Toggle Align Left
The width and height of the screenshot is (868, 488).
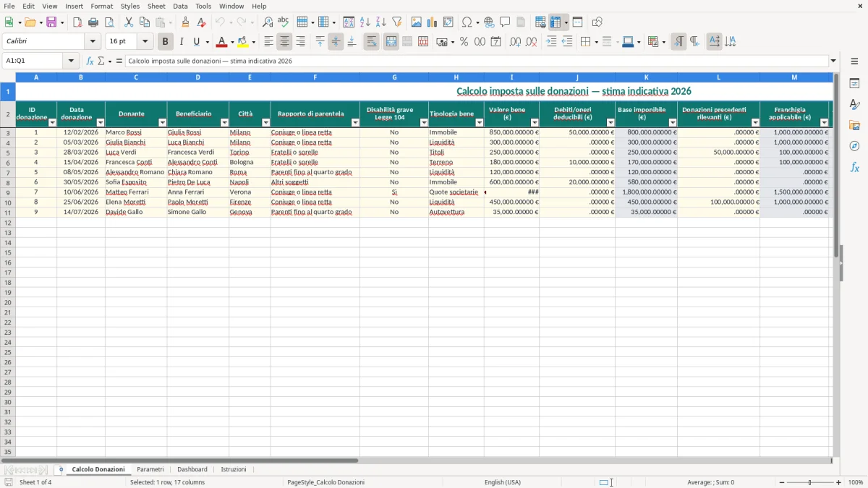pos(269,42)
